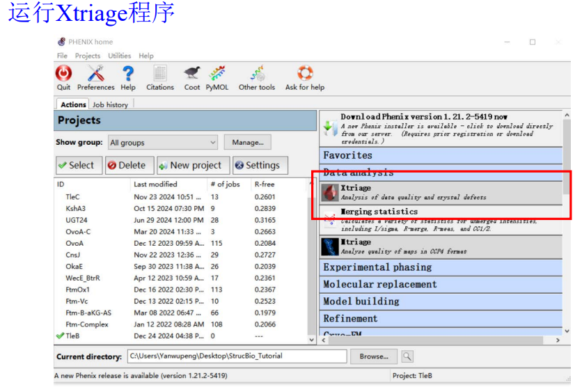The height and width of the screenshot is (392, 582).
Task: Click the Ask for help lifebuoy
Action: (305, 73)
